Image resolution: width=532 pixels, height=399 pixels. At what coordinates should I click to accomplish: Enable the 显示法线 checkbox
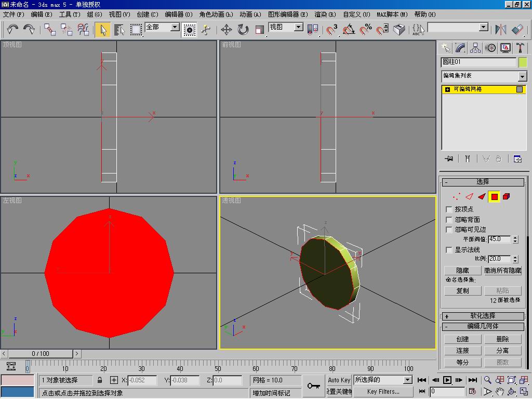(449, 250)
